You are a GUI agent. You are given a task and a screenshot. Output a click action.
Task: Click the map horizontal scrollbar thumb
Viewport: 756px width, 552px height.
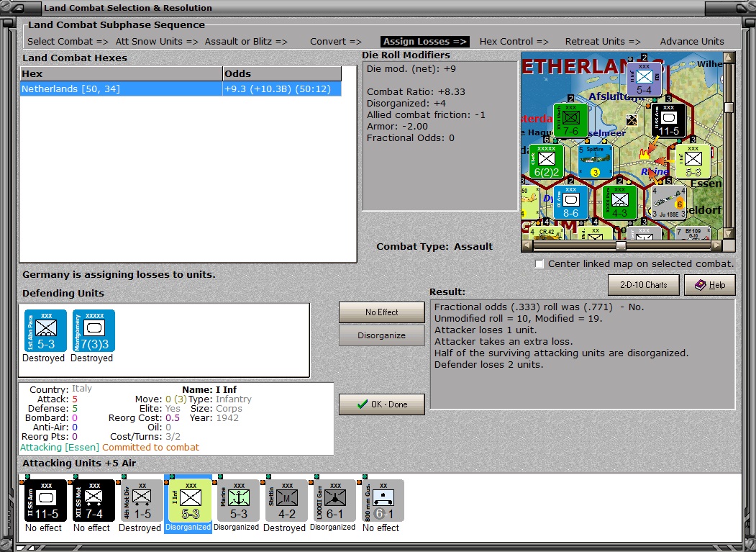(621, 245)
